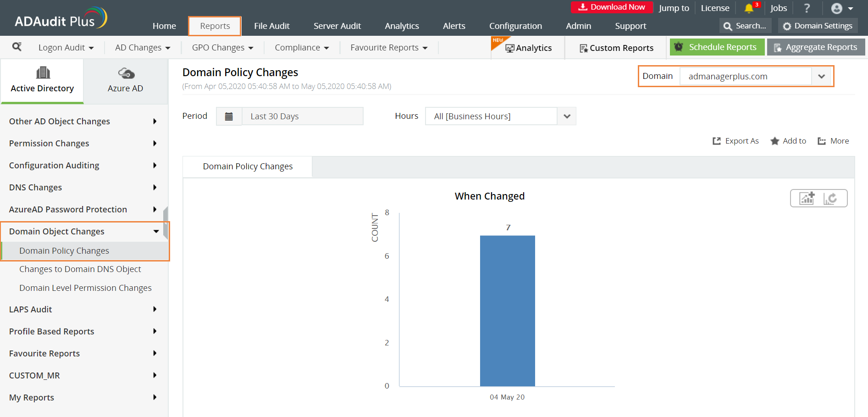Screen dimensions: 868x417
Task: Switch to the Azure AD tab
Action: (126, 81)
